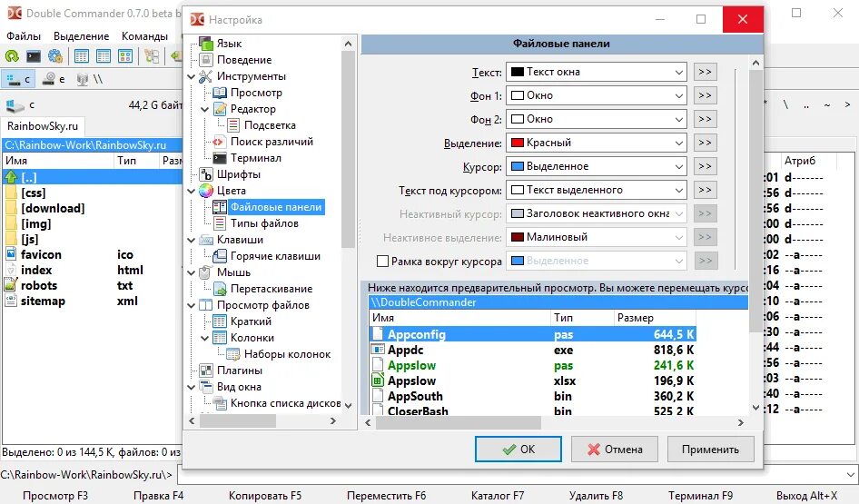Viewport: 859px width, 504px height.
Task: Click the Плагины icon
Action: pyautogui.click(x=206, y=371)
